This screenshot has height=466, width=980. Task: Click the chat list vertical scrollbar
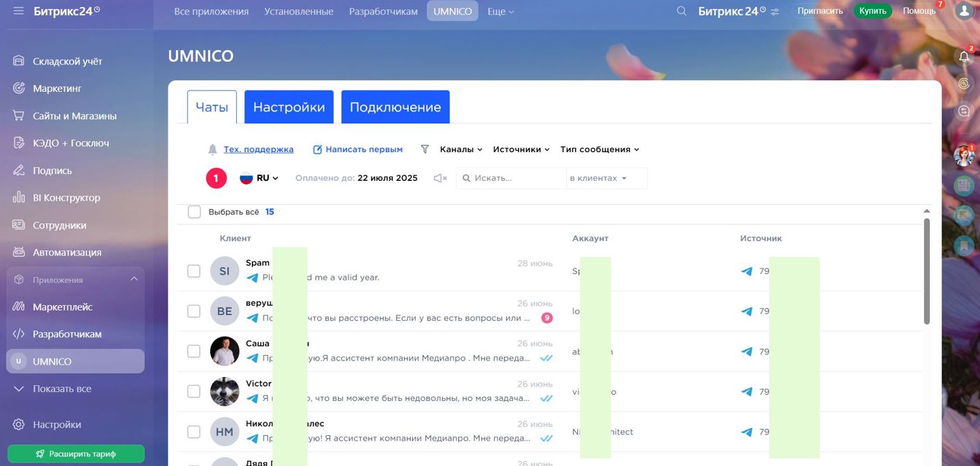[927, 271]
